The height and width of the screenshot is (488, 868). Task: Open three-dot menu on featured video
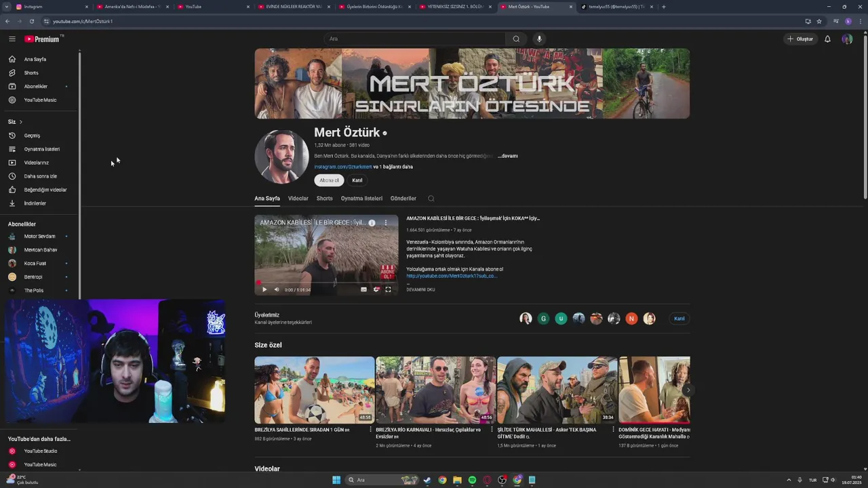pos(386,222)
